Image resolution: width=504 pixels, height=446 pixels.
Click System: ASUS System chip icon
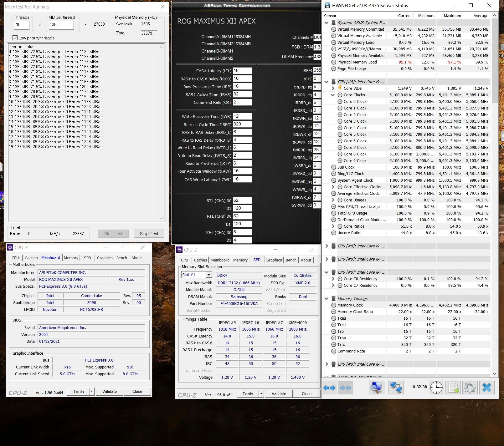pos(334,23)
